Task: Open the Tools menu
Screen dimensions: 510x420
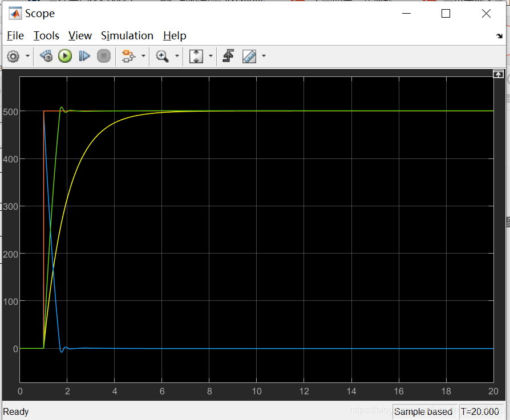Action: [x=46, y=36]
